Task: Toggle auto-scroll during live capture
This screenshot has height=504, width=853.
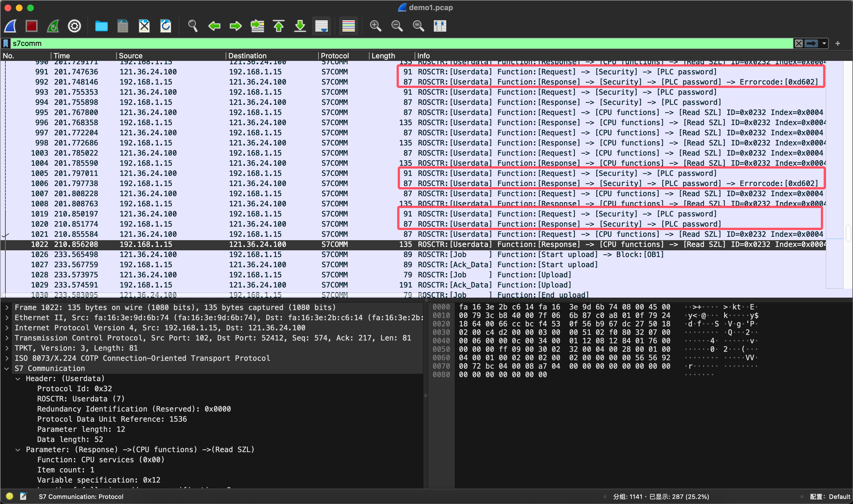Action: pos(322,26)
